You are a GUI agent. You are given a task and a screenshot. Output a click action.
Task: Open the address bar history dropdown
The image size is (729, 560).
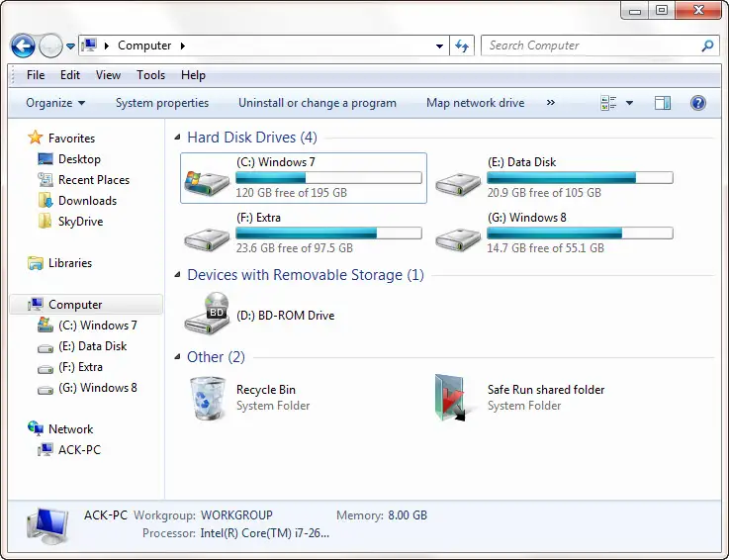[439, 47]
